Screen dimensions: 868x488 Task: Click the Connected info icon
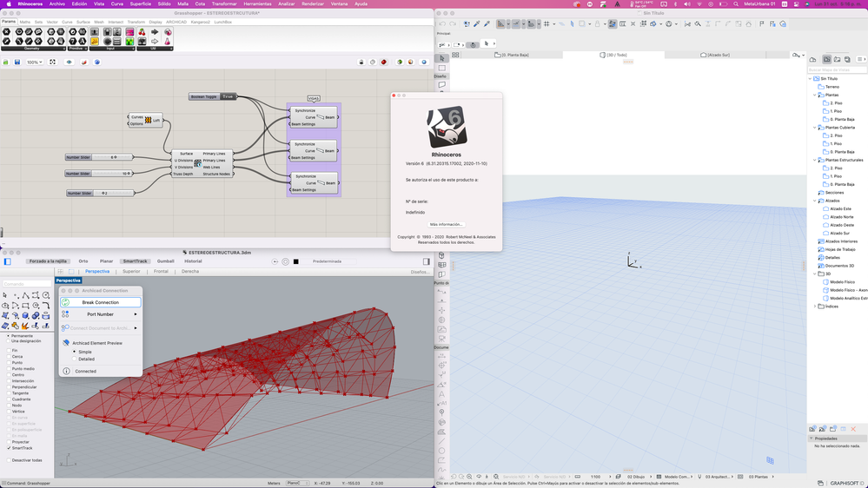[x=66, y=371]
